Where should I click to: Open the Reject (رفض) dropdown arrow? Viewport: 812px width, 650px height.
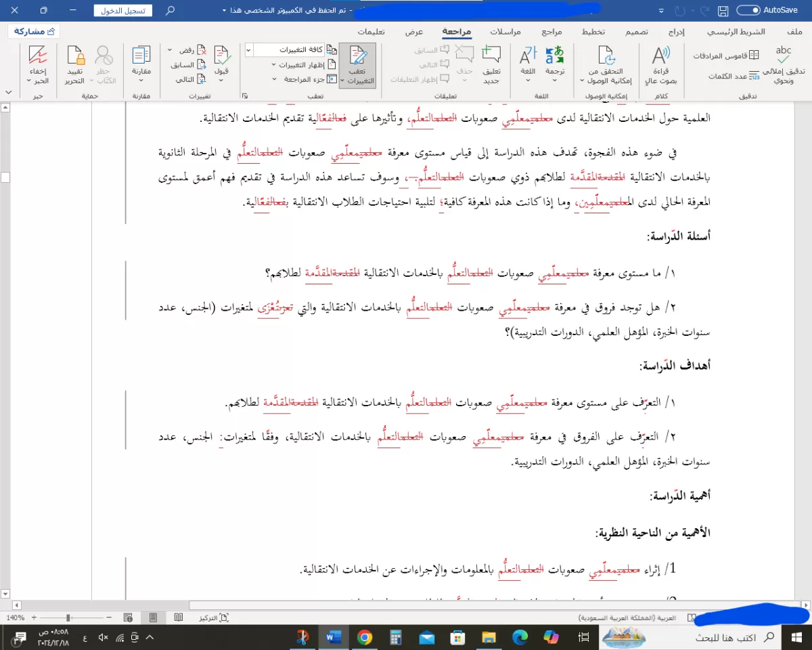tap(171, 51)
